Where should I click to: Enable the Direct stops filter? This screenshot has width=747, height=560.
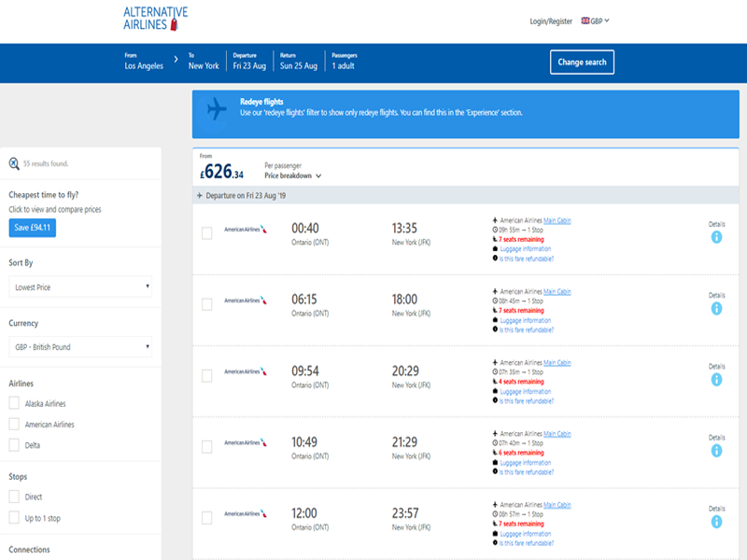(x=14, y=497)
